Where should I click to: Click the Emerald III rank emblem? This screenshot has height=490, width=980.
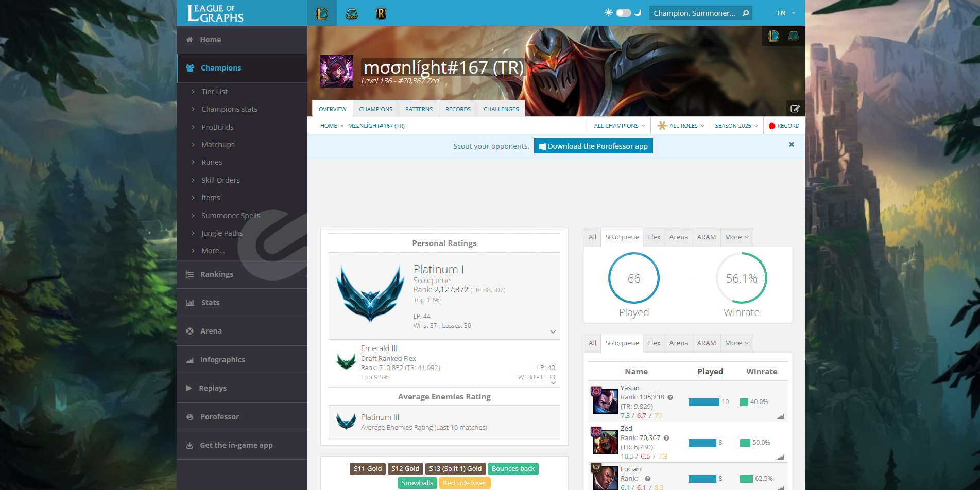click(346, 362)
